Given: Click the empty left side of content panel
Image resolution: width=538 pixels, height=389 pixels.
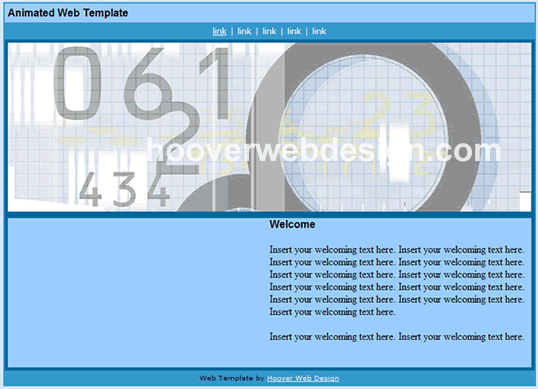Looking at the screenshot, I should 137,292.
